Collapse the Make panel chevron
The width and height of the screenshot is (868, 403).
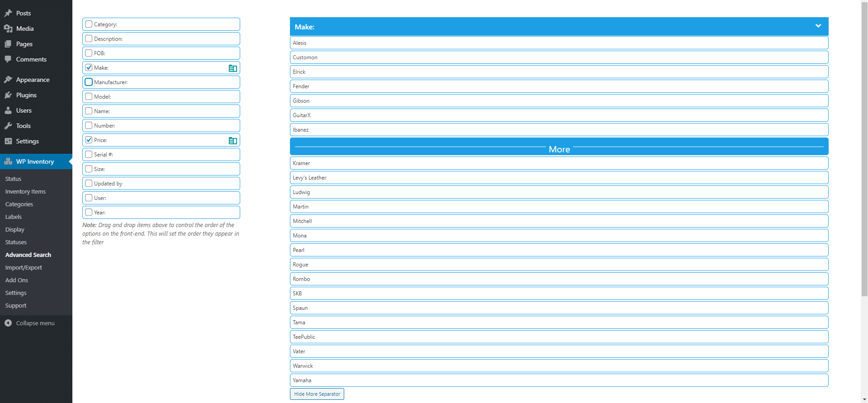818,26
